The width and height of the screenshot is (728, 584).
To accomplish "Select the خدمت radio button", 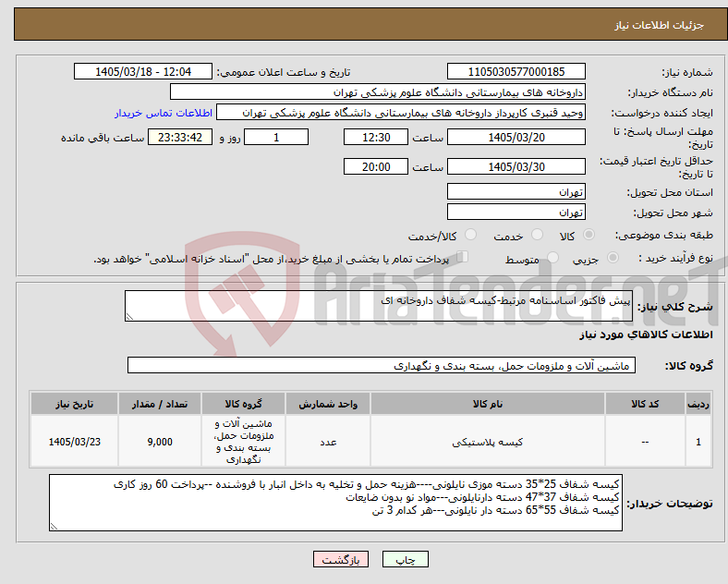I will click(x=537, y=235).
